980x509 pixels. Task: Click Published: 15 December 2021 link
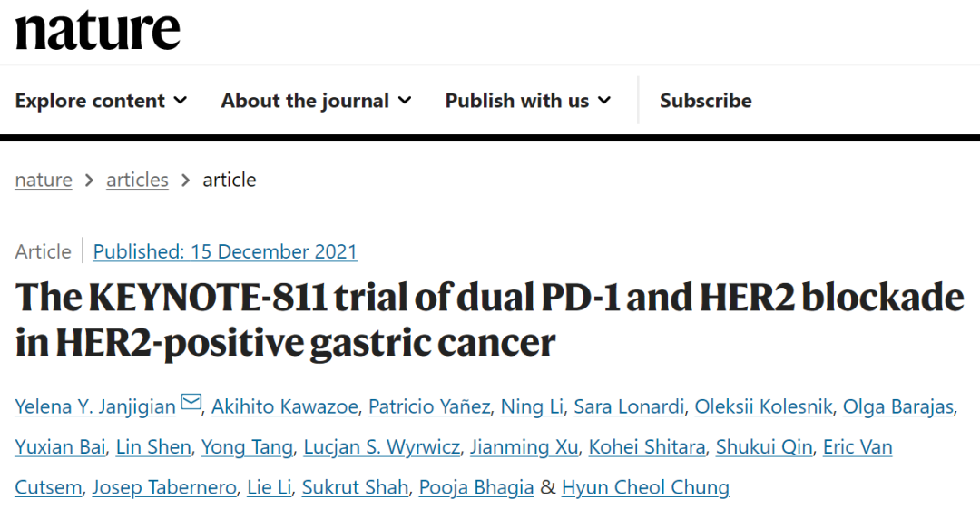[x=225, y=251]
